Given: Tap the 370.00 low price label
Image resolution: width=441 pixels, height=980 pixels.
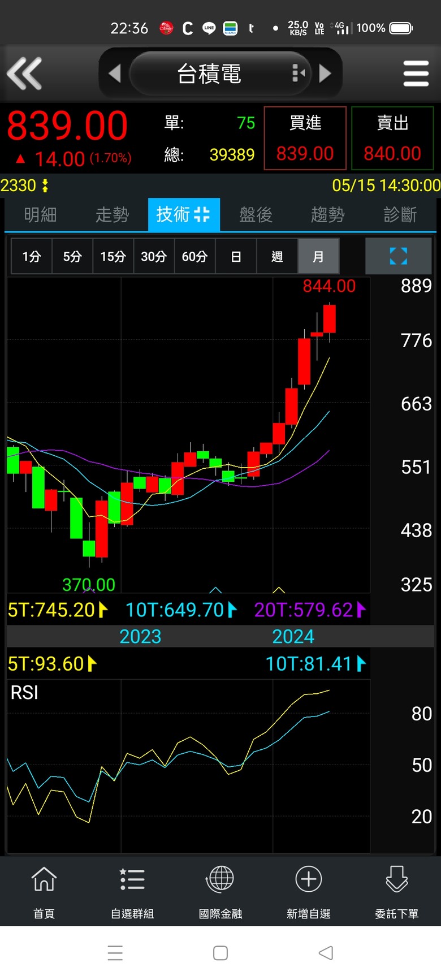Looking at the screenshot, I should (x=89, y=584).
